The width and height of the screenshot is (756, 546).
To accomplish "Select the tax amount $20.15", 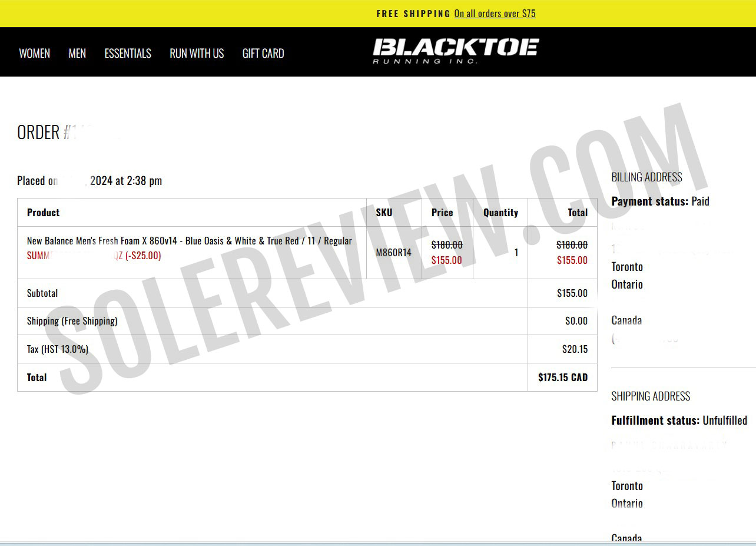I will [x=575, y=349].
